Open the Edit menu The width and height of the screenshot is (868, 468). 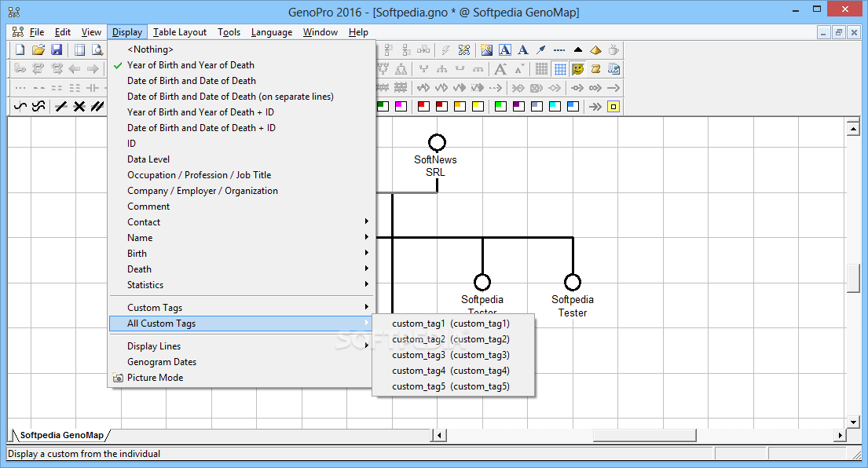click(63, 32)
